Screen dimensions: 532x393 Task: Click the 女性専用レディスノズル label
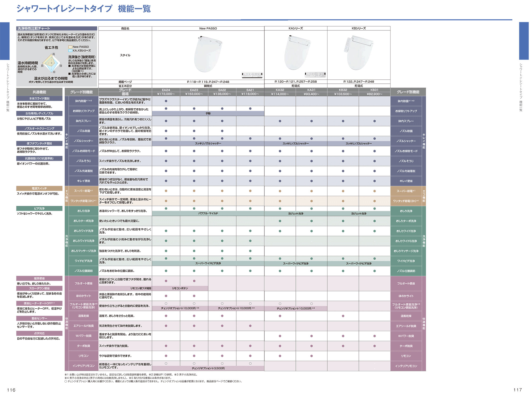(x=39, y=113)
